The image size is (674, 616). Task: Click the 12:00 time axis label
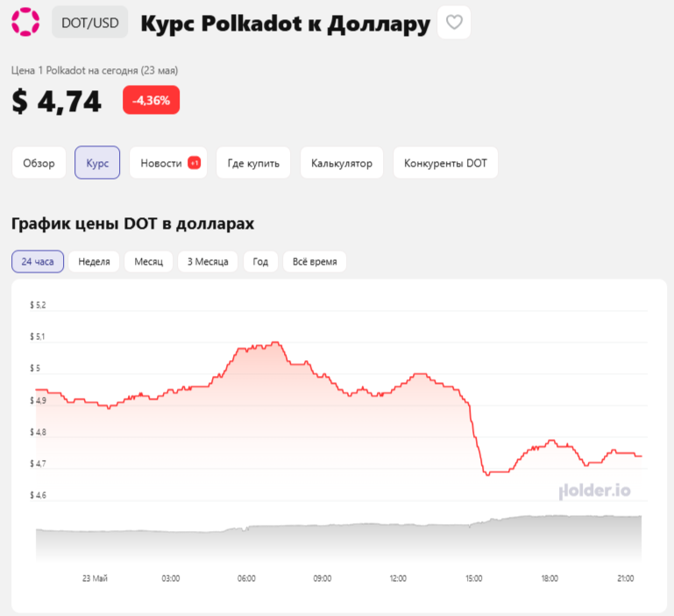(398, 578)
